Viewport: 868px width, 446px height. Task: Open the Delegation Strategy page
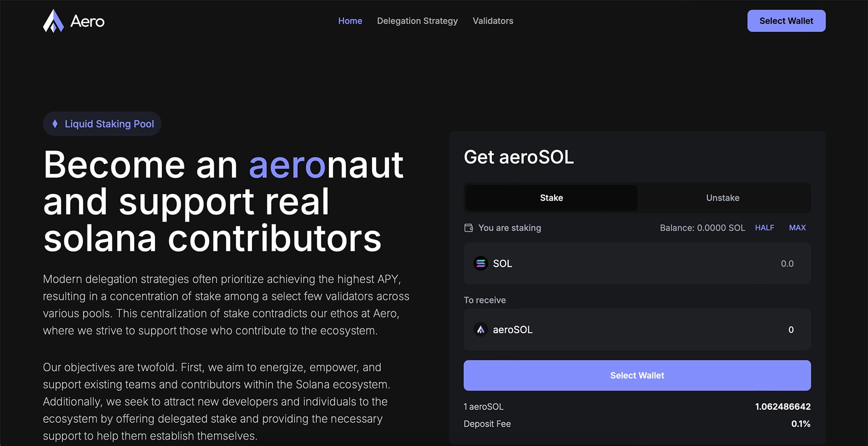pos(417,21)
